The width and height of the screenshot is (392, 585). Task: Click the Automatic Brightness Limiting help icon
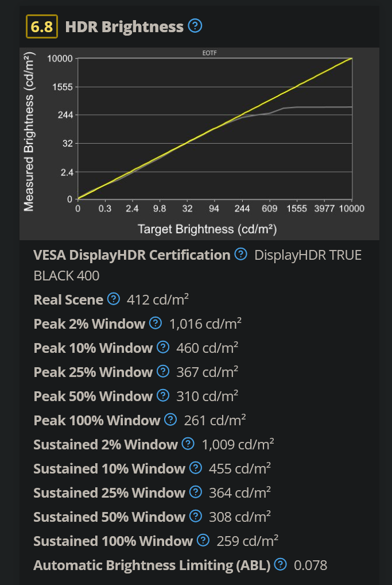(280, 565)
